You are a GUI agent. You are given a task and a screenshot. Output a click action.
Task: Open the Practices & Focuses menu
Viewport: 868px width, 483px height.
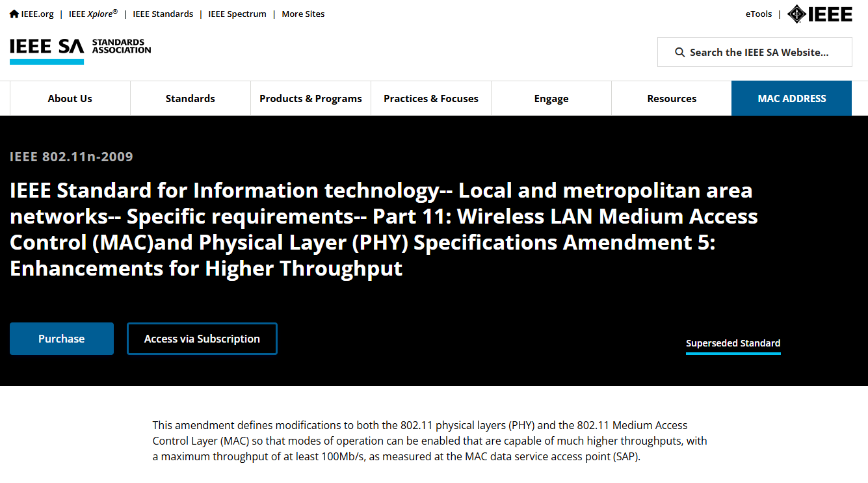(x=431, y=98)
